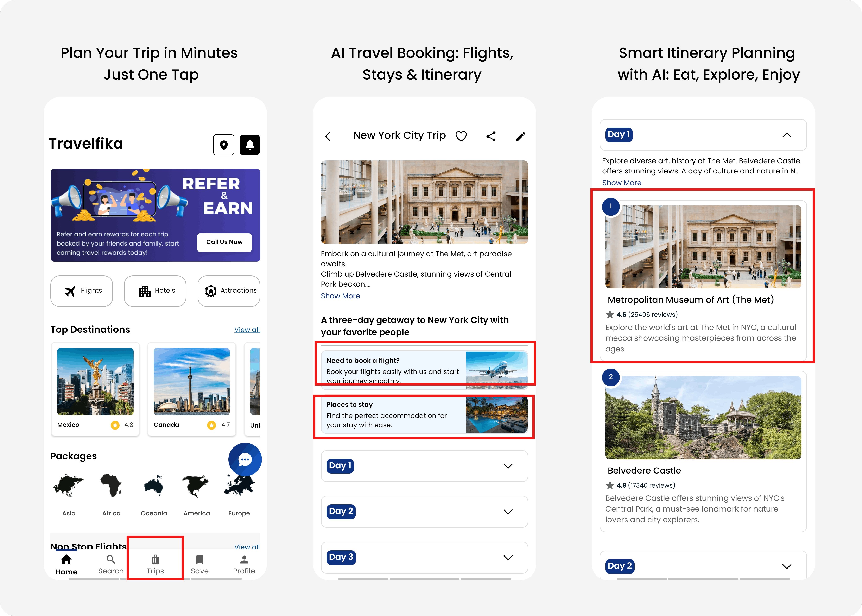This screenshot has width=862, height=616.
Task: Select the location pin icon next to Travelfika
Action: point(224,145)
